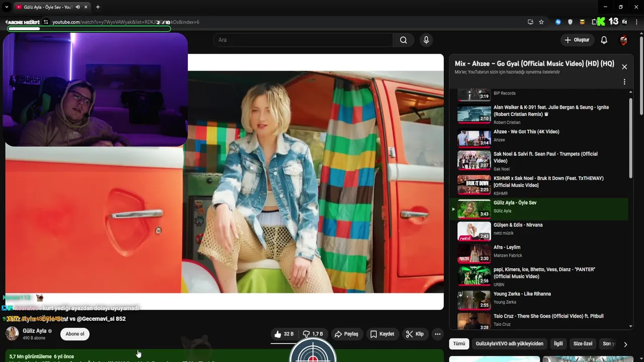Open YouTube notifications bell
The width and height of the screenshot is (644, 362).
pos(604,40)
